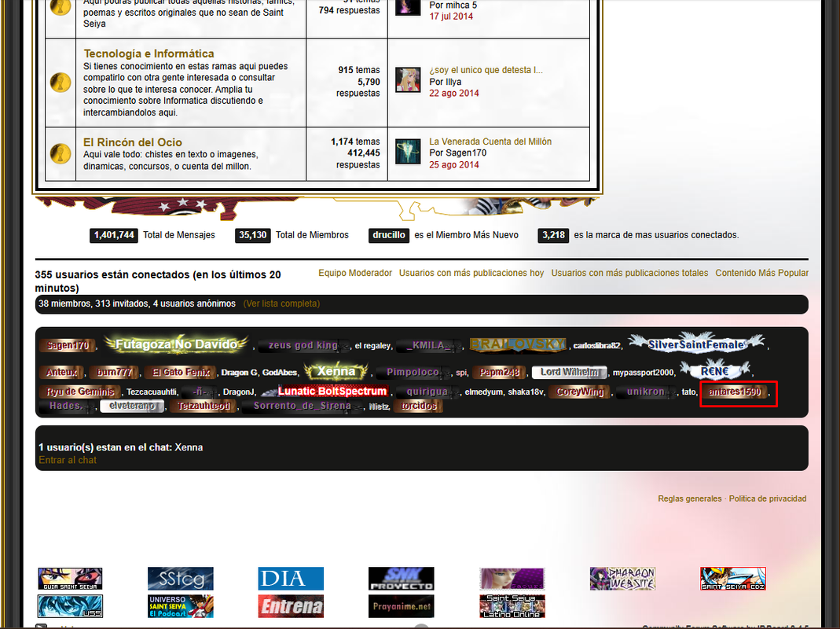Viewport: 840px width, 629px height.
Task: Open Contenido Más Popular
Action: [761, 273]
